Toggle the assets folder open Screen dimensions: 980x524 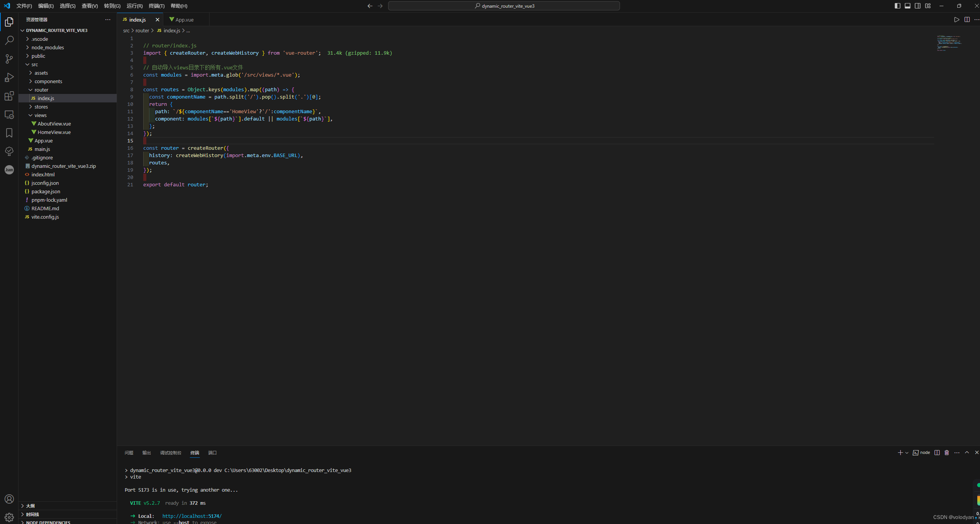41,72
